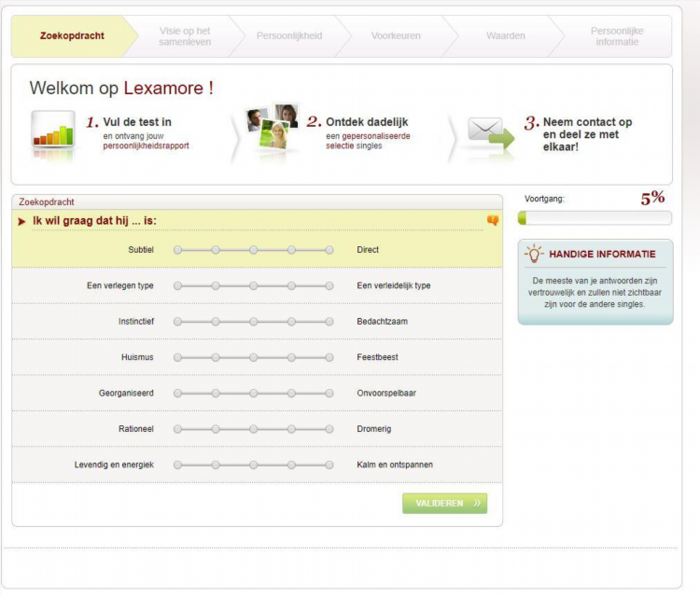Viewport: 700px width, 596px height.
Task: Click the Welkom op Lexamore heading
Action: coord(121,88)
